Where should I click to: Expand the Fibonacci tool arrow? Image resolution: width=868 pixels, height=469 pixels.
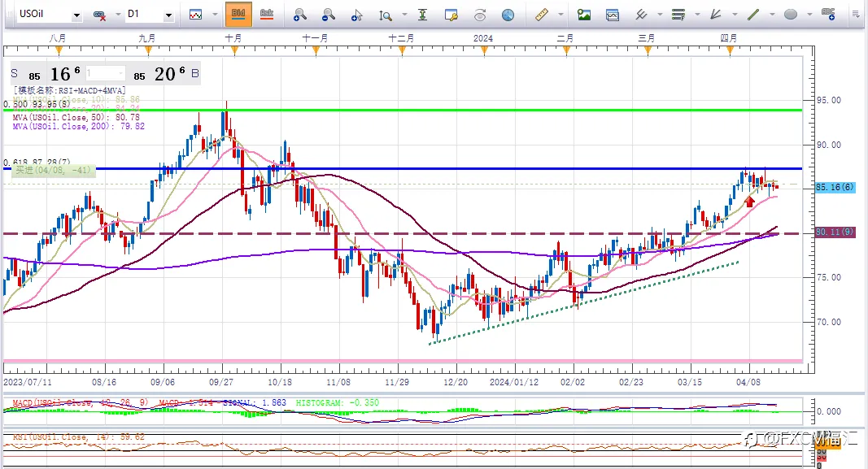tap(697, 15)
